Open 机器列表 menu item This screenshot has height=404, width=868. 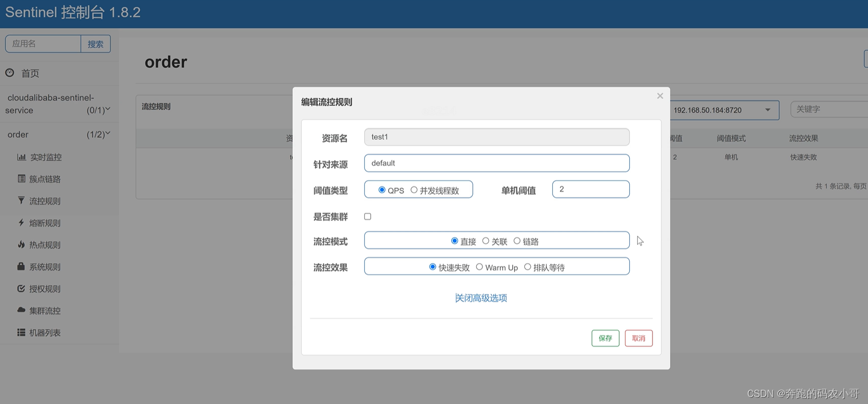(44, 333)
